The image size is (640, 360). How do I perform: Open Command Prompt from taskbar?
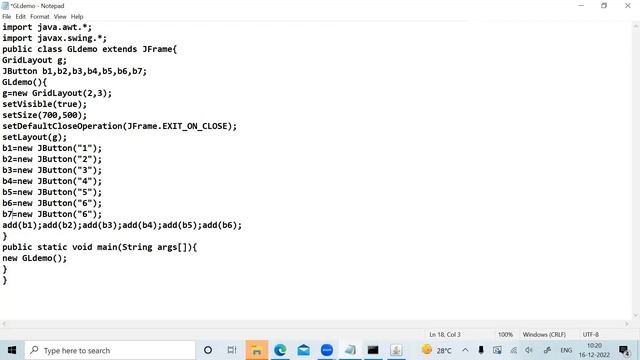click(373, 350)
